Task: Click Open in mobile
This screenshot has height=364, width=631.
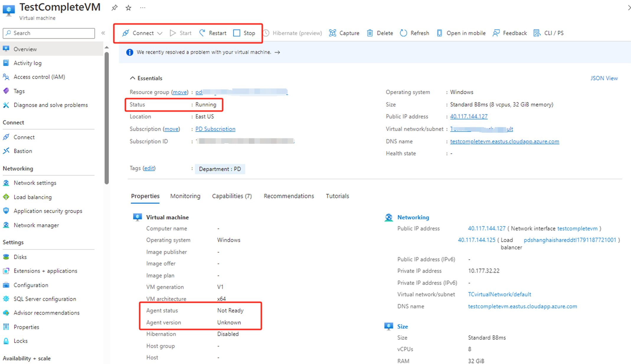Action: point(461,33)
